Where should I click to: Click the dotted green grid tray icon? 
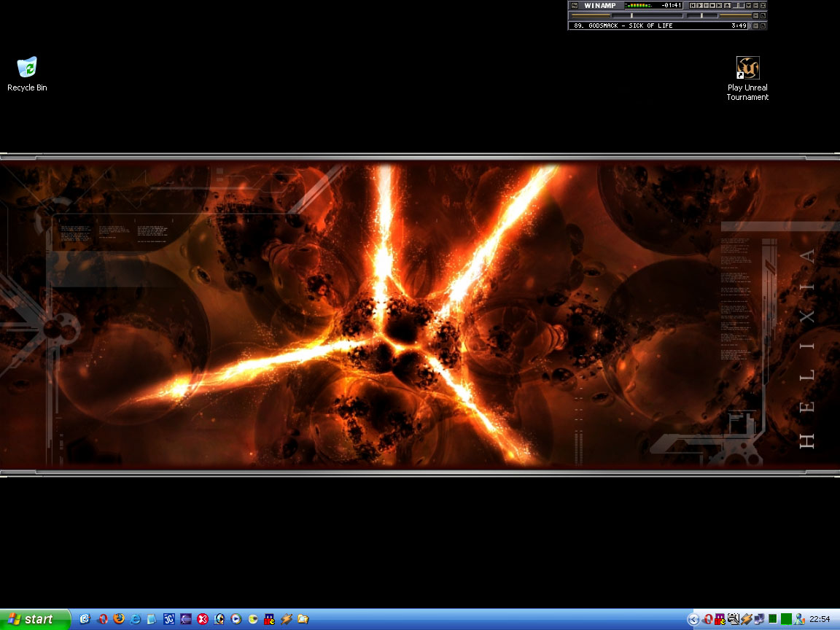point(772,619)
